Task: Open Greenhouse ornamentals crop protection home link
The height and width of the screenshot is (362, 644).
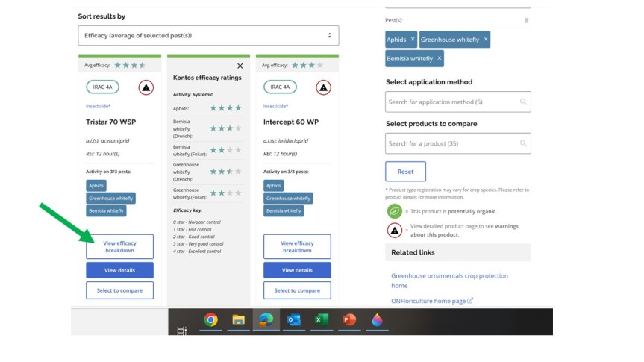Action: coord(449,281)
